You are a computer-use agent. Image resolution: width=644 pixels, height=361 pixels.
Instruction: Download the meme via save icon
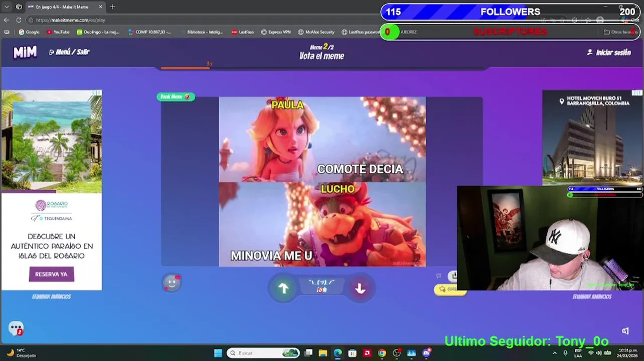click(453, 276)
